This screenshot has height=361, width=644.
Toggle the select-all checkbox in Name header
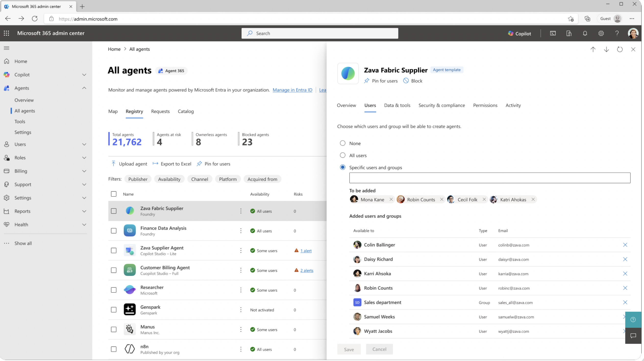[x=114, y=194]
